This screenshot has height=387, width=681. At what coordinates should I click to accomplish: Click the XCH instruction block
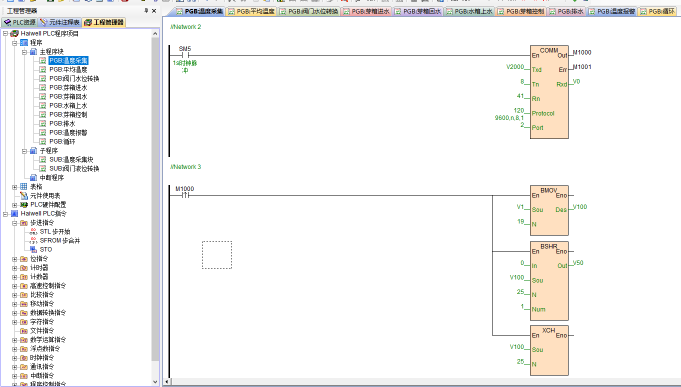click(549, 351)
